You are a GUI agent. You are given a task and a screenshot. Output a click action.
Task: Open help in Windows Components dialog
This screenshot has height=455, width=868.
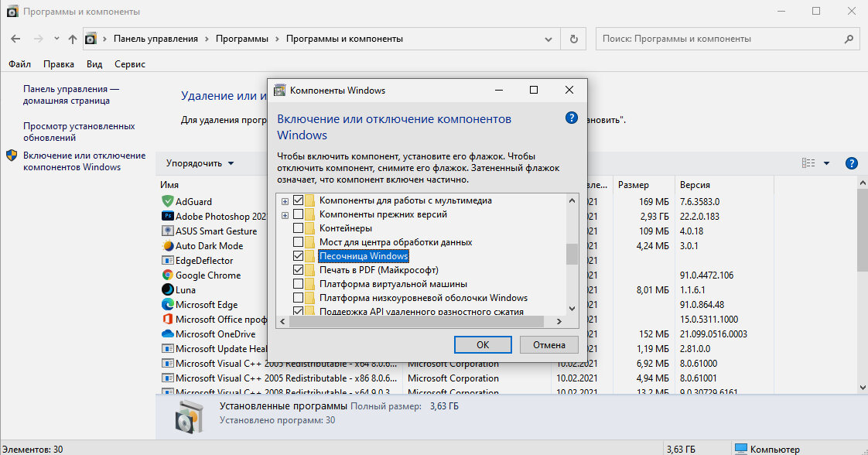coord(571,118)
